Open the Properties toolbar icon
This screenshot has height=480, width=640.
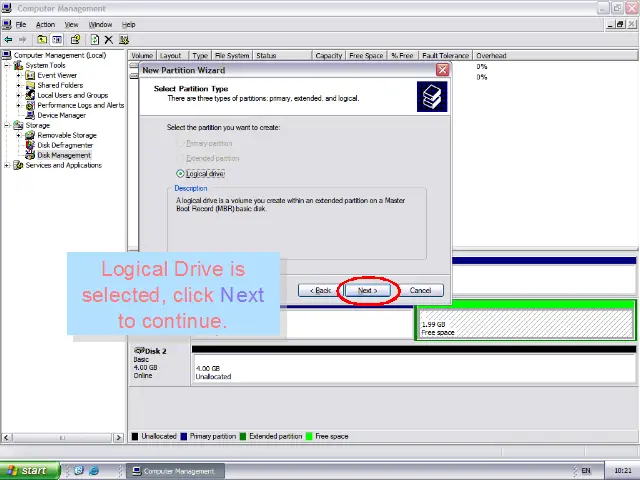[x=75, y=40]
